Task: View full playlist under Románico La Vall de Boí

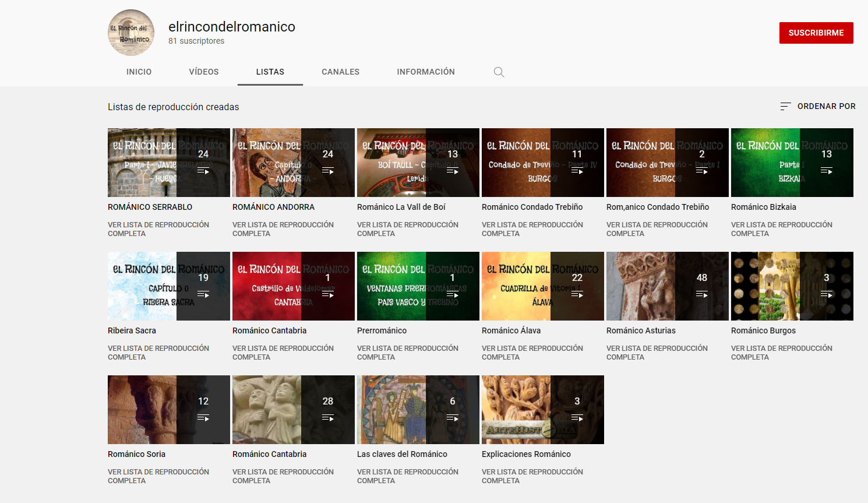Action: click(408, 229)
